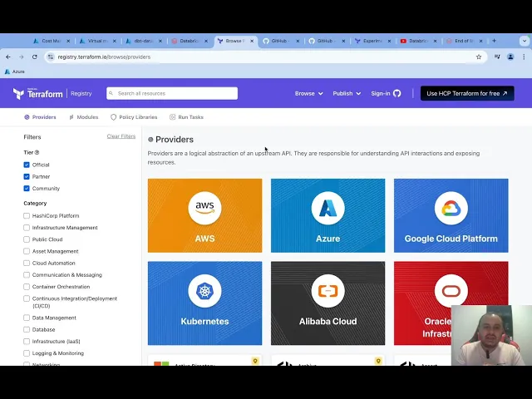The height and width of the screenshot is (399, 532).
Task: Switch to the YouTube Databricks browser tab
Action: [417, 41]
